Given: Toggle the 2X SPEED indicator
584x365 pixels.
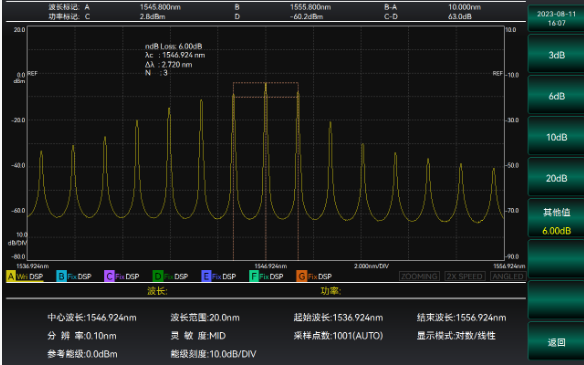Looking at the screenshot, I should coord(465,276).
